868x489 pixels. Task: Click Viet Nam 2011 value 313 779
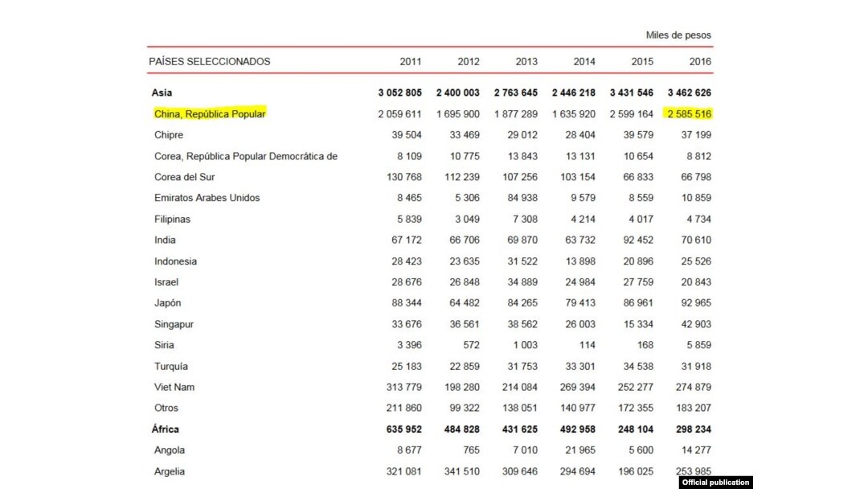(404, 387)
